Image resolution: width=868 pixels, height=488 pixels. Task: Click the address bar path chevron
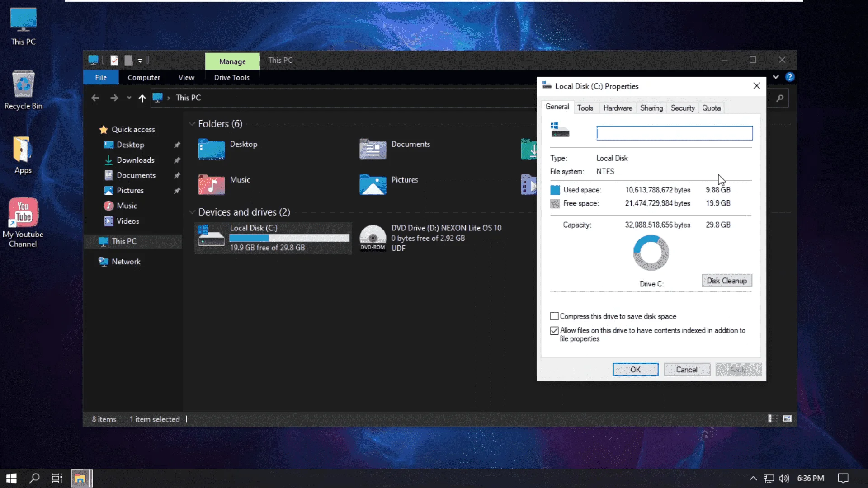(x=168, y=98)
